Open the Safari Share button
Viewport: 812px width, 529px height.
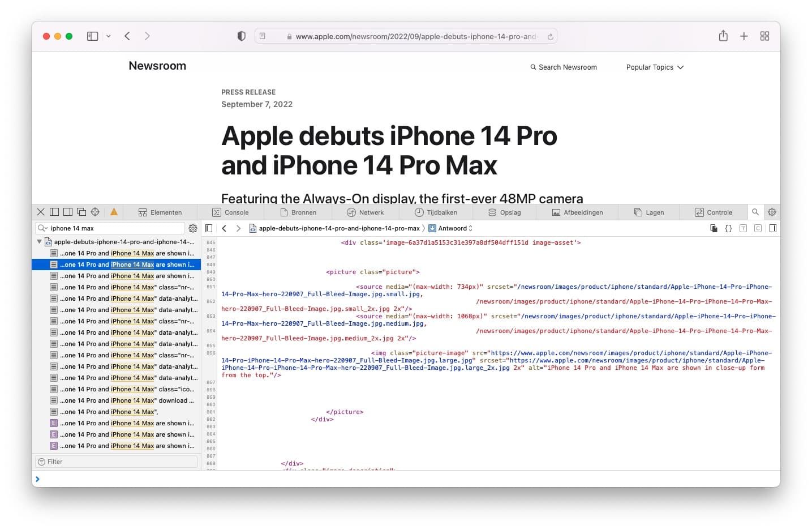(723, 36)
